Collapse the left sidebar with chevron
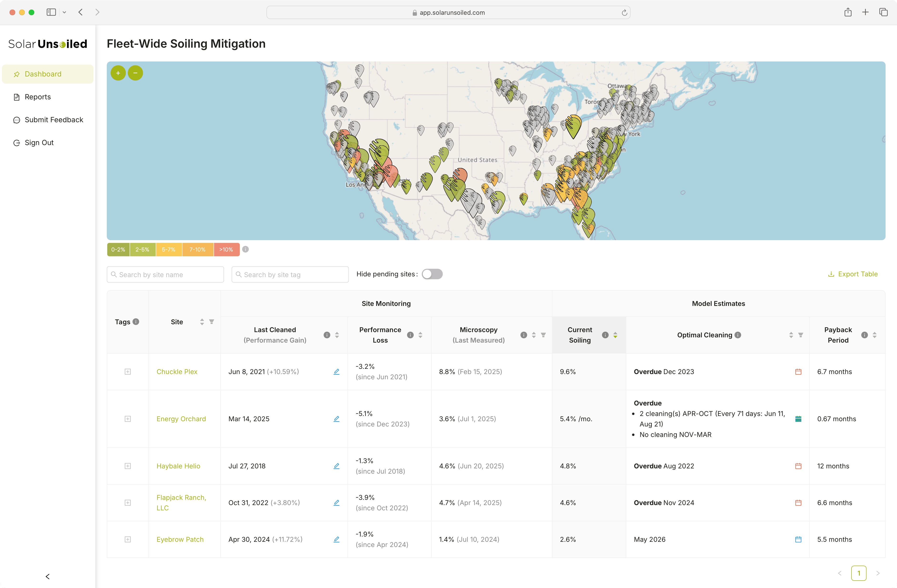The height and width of the screenshot is (588, 897). [47, 576]
